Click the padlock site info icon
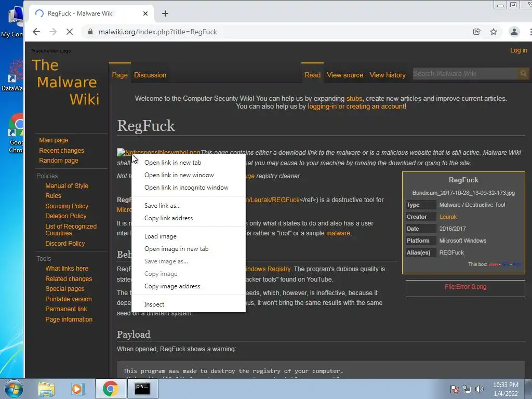 point(90,32)
